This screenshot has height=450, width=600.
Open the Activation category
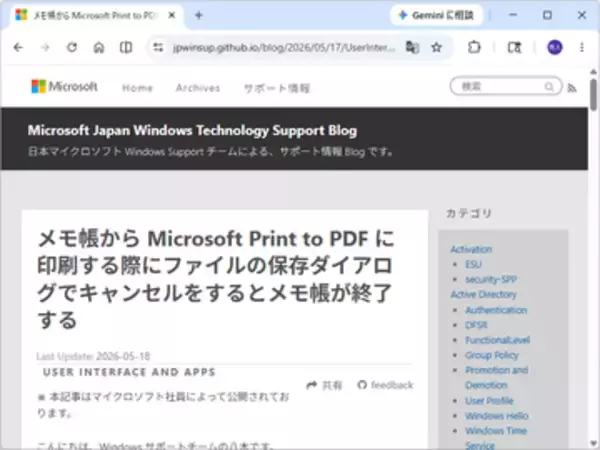pyautogui.click(x=471, y=249)
